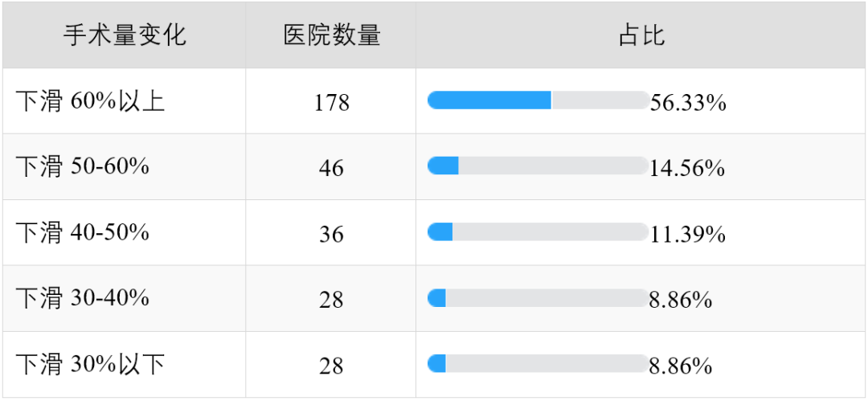Select the 下滑 50-60% row label
The width and height of the screenshot is (868, 401).
[82, 166]
